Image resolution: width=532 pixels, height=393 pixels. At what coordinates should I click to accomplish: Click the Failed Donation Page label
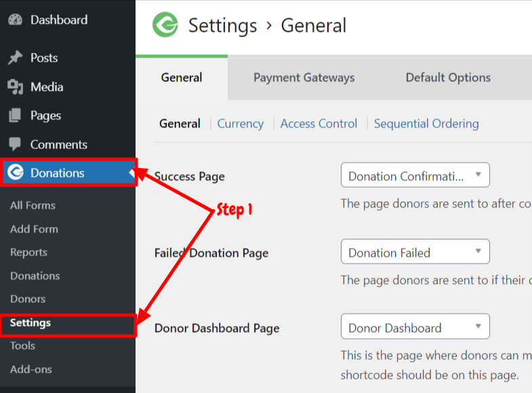211,253
